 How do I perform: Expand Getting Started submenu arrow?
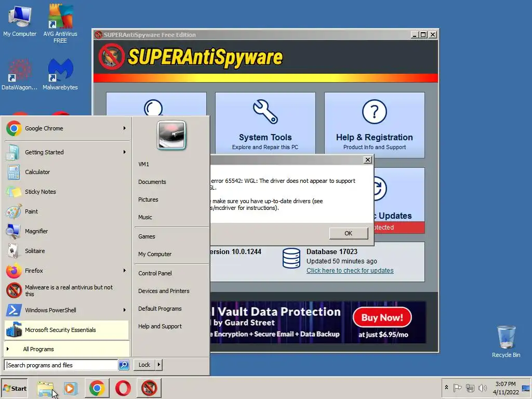(125, 152)
